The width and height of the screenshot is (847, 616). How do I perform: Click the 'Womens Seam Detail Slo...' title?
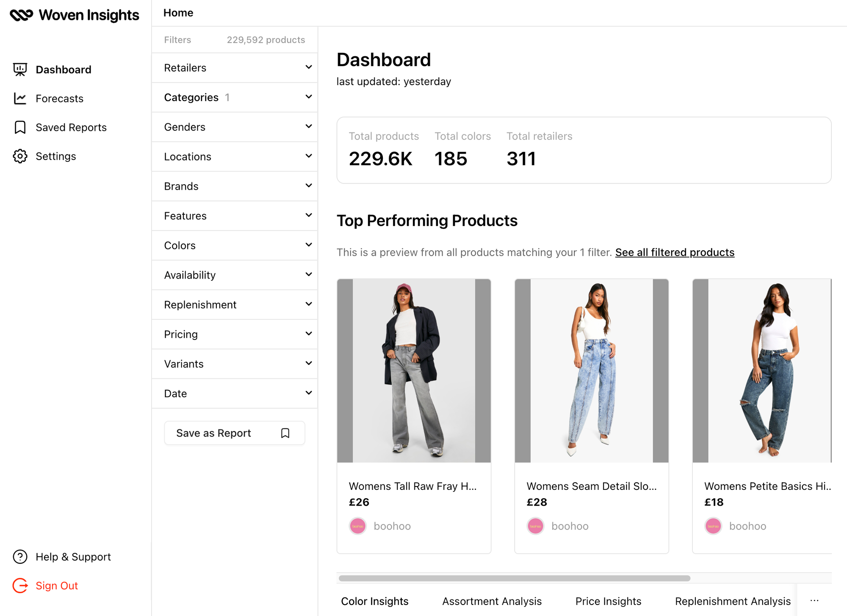coord(592,486)
